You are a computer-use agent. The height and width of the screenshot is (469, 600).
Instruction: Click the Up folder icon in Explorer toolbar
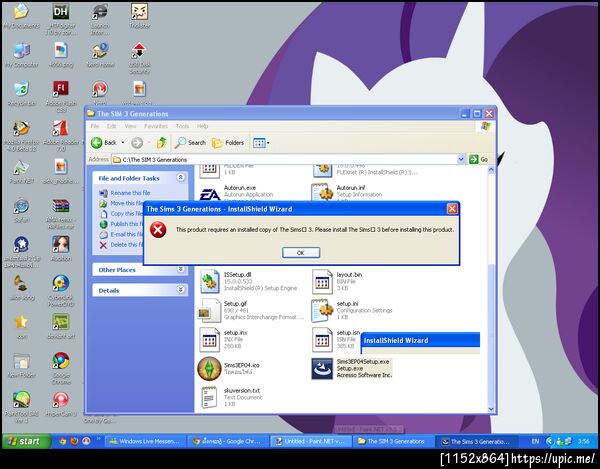(161, 143)
